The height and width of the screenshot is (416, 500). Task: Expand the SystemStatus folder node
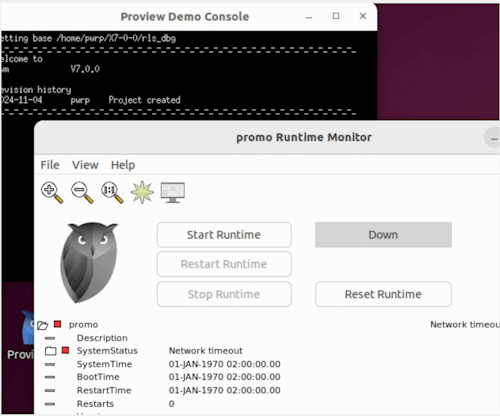(51, 351)
